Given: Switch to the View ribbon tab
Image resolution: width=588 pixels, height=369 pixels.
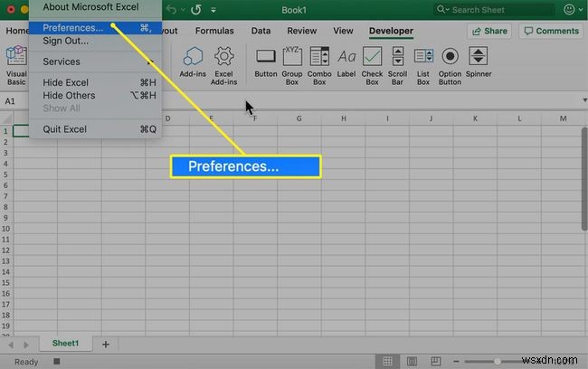Looking at the screenshot, I should coord(343,31).
